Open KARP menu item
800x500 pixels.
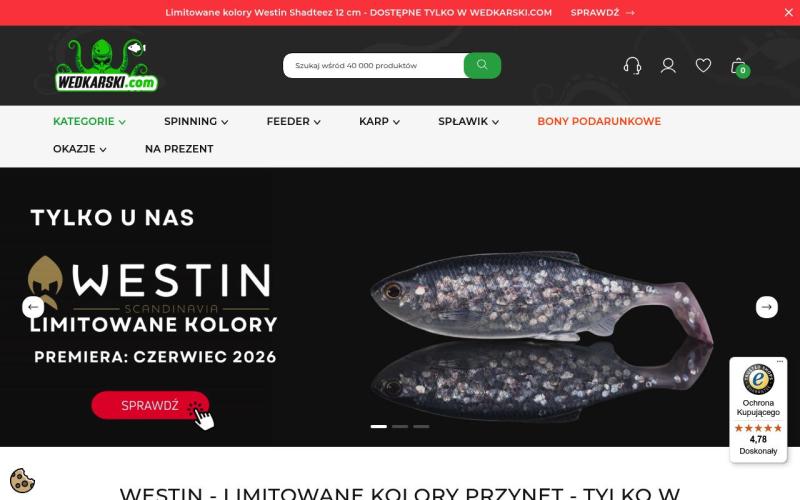coord(379,121)
